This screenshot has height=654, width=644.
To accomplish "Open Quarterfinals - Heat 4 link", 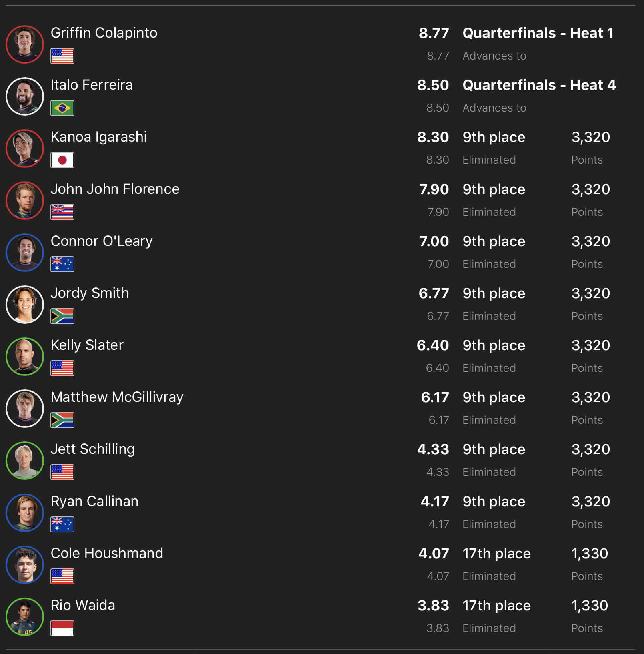I will pyautogui.click(x=539, y=85).
